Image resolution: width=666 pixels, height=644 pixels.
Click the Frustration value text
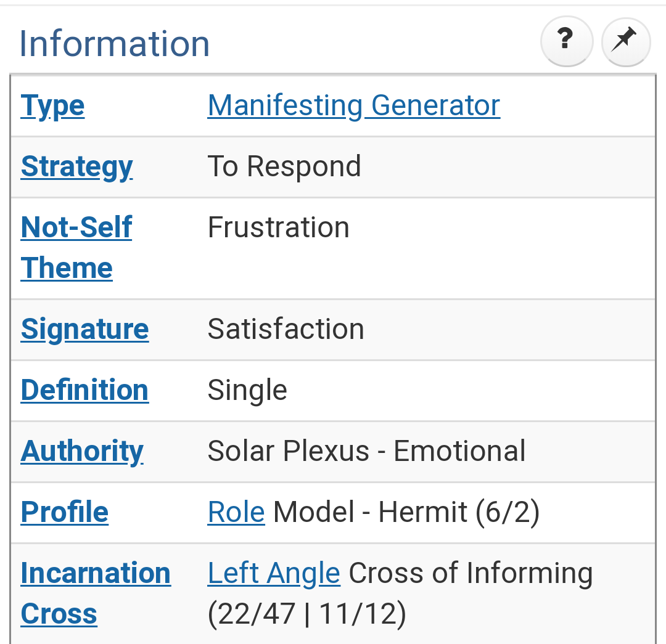[x=278, y=227]
